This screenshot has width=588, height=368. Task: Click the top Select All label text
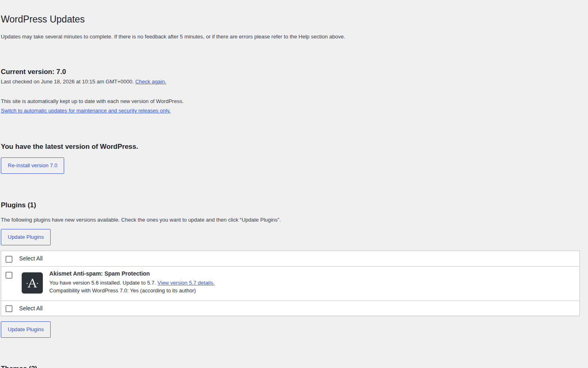point(31,258)
